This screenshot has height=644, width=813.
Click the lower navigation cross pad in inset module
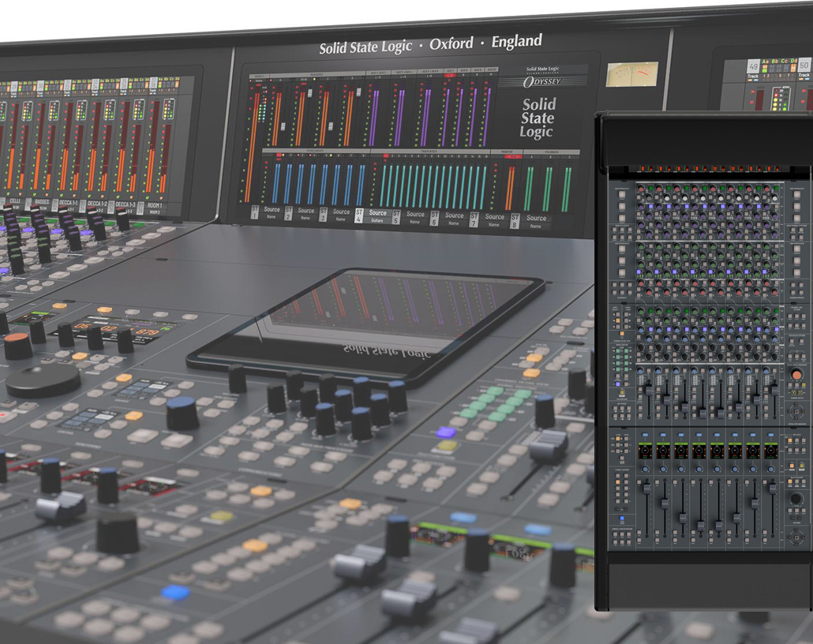796,537
